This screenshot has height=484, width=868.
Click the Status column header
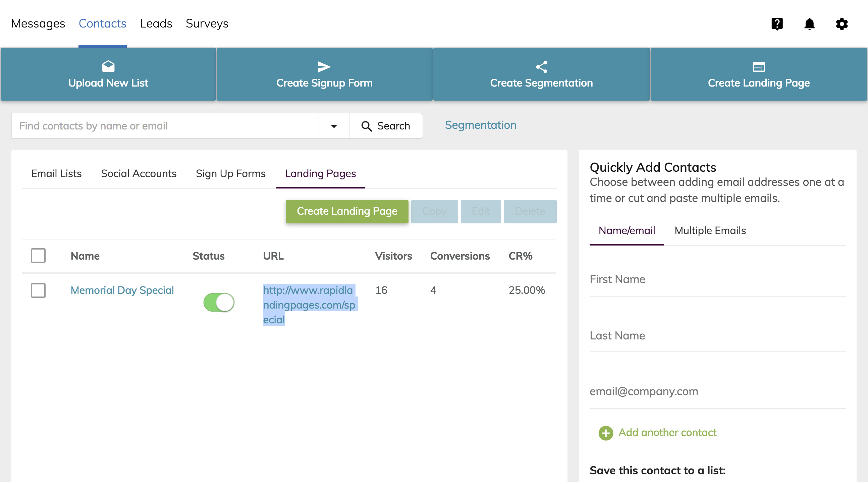click(x=208, y=256)
